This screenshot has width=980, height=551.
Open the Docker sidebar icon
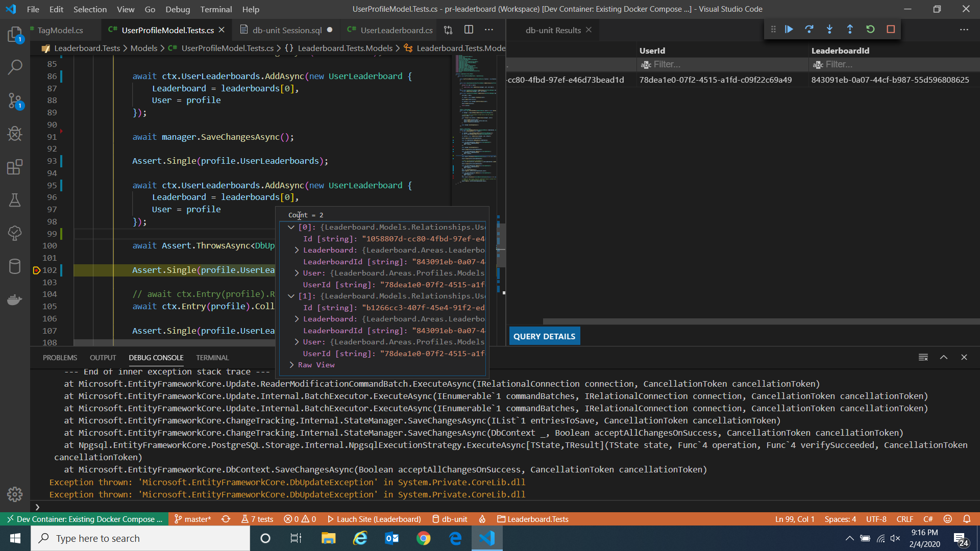click(15, 299)
